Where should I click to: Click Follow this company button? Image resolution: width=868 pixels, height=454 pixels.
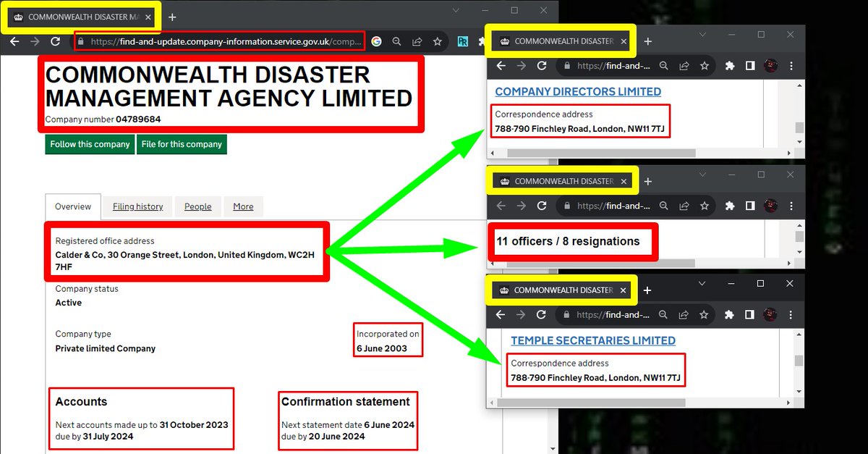(90, 144)
